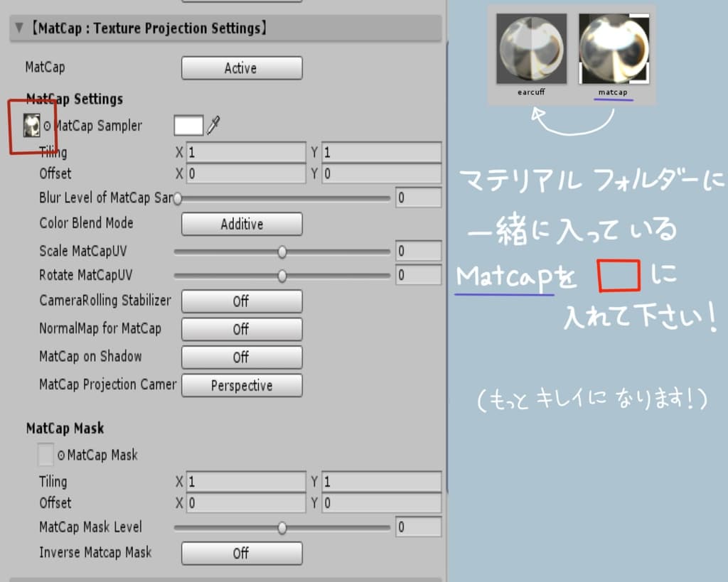Toggle NormalMap for MatCap Off button
This screenshot has height=582, width=728.
242,330
